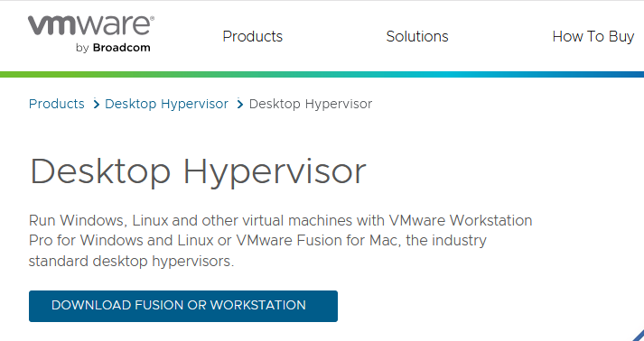Open the Solutions menu
The width and height of the screenshot is (644, 341).
point(417,36)
